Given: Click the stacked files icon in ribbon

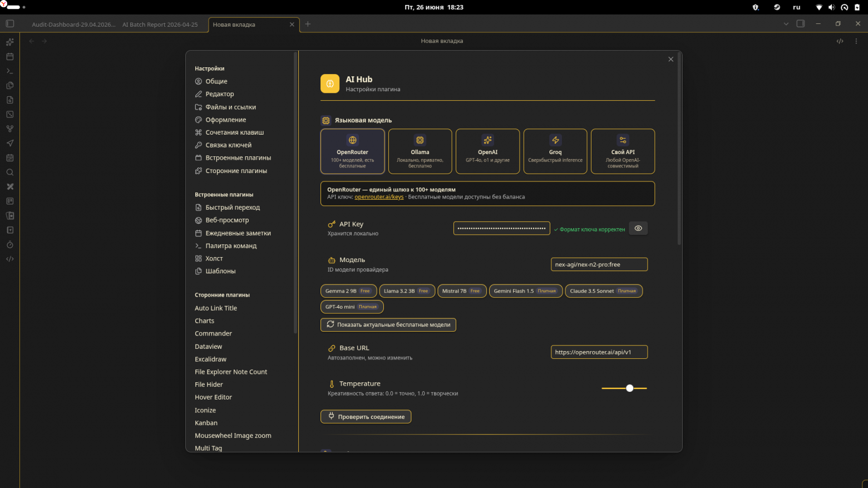Looking at the screenshot, I should click(x=9, y=85).
